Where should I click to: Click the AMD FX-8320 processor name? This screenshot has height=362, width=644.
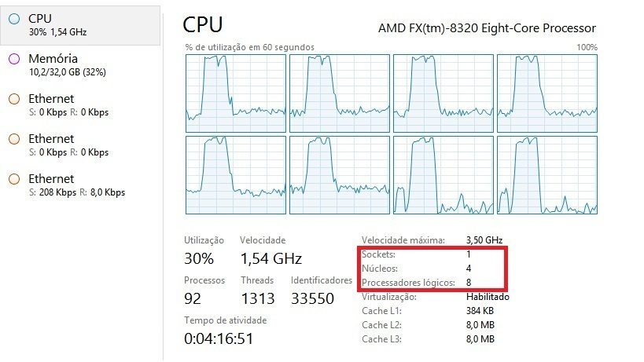pyautogui.click(x=487, y=28)
